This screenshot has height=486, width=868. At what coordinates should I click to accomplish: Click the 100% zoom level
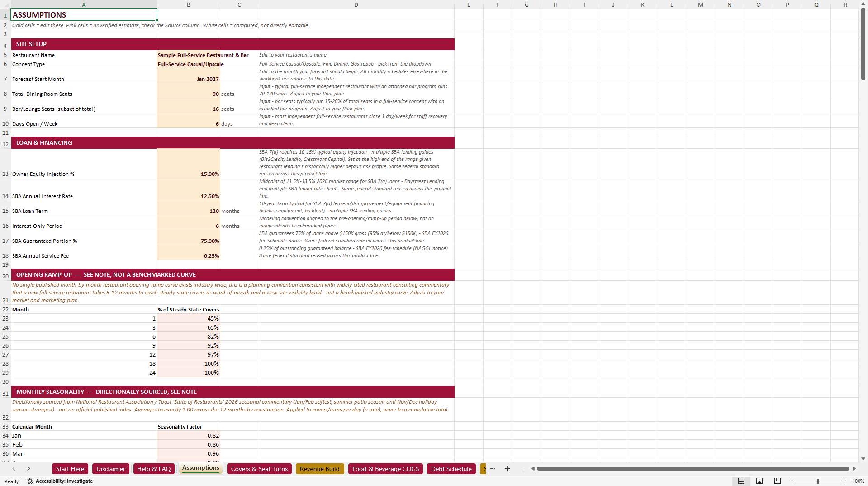click(x=858, y=481)
